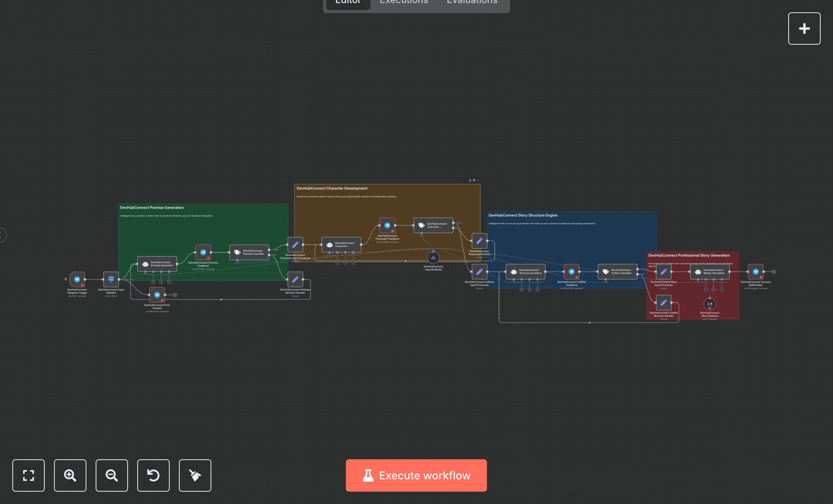Click plus connector after Success Notification node

(774, 272)
